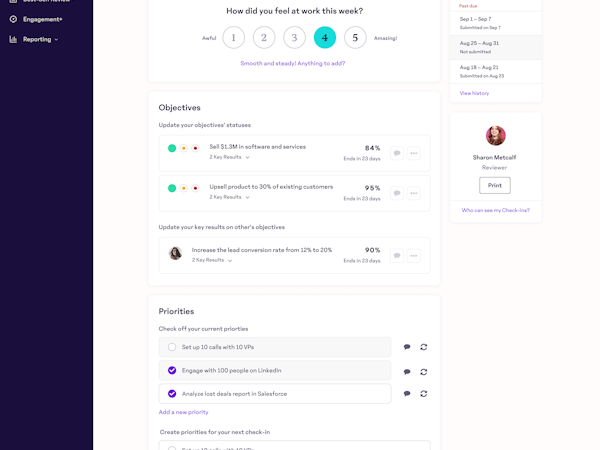Set Sell $1.3M objective status to red

coord(195,148)
